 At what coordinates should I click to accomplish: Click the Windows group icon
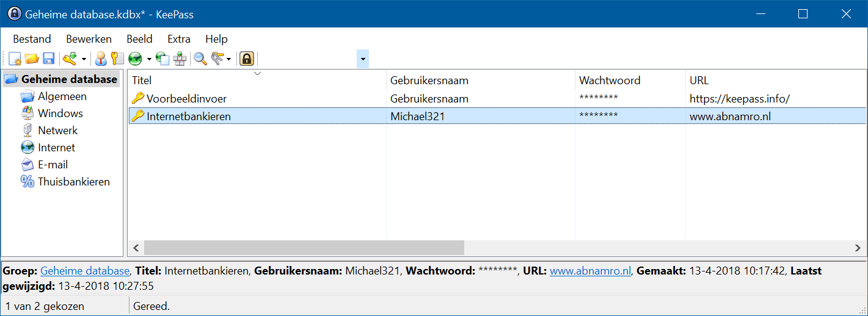(27, 113)
